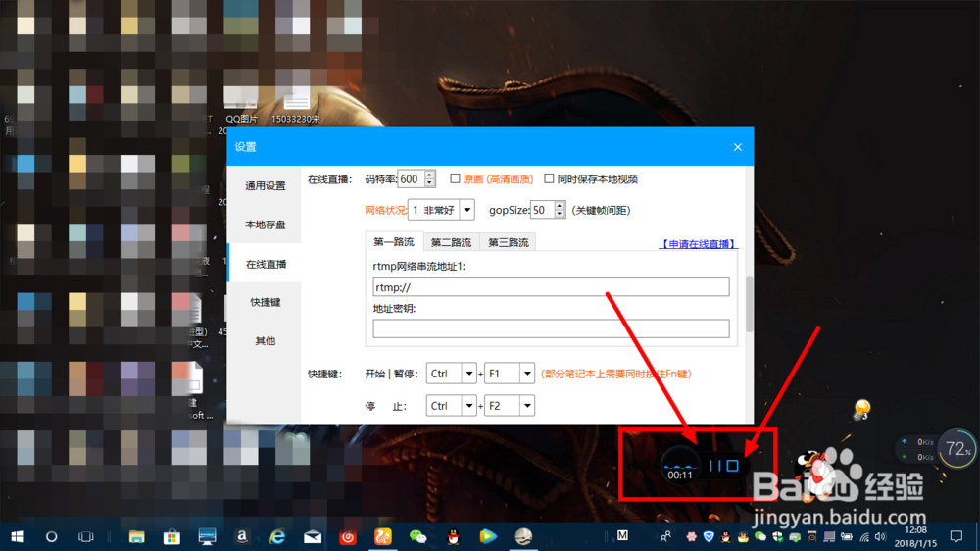
Task: Open the Windows Start menu
Action: 17,536
